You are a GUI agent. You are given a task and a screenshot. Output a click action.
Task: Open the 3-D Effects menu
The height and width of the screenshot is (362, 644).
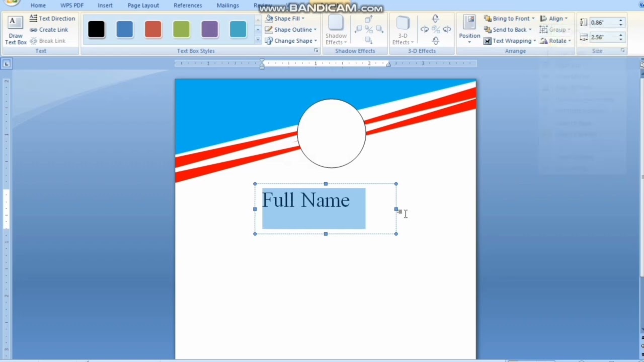[403, 30]
